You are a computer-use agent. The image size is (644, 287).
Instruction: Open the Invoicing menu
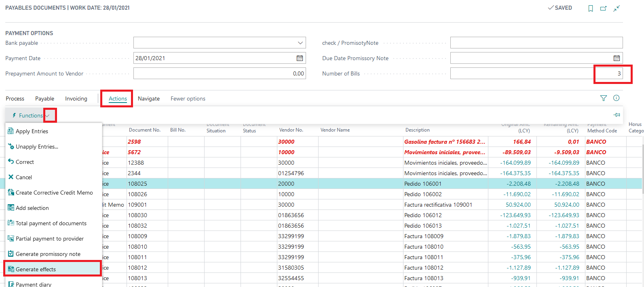pos(76,98)
